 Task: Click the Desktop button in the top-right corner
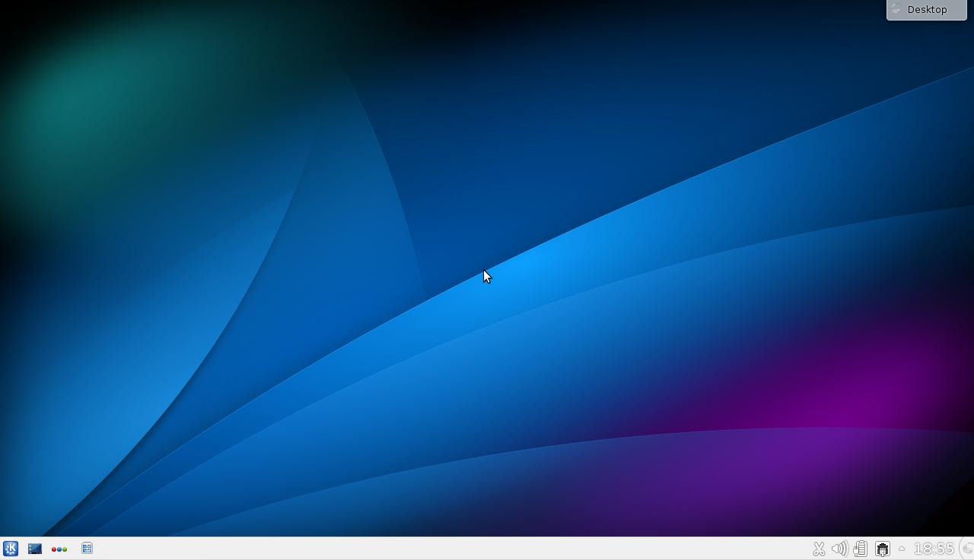pos(926,9)
